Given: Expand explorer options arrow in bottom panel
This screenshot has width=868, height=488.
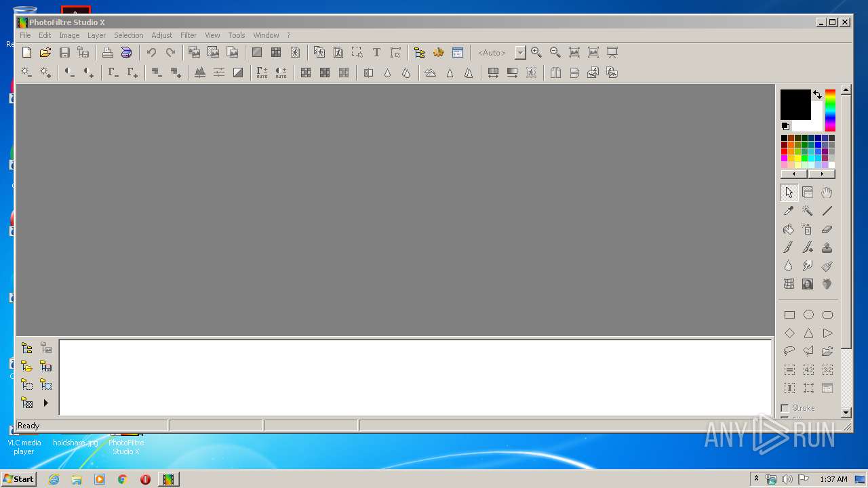Looking at the screenshot, I should tap(46, 403).
